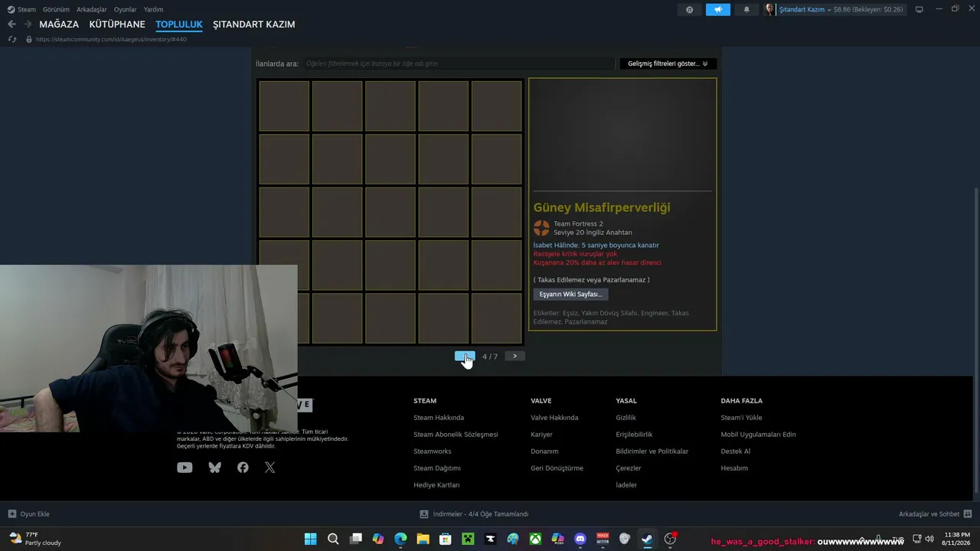
Task: Switch to the MAĞAZA tab
Action: tap(59, 24)
